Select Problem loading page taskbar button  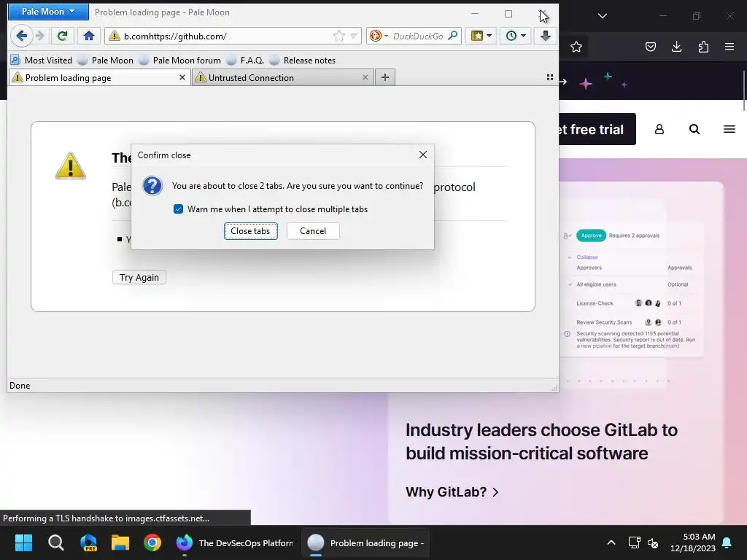point(365,542)
